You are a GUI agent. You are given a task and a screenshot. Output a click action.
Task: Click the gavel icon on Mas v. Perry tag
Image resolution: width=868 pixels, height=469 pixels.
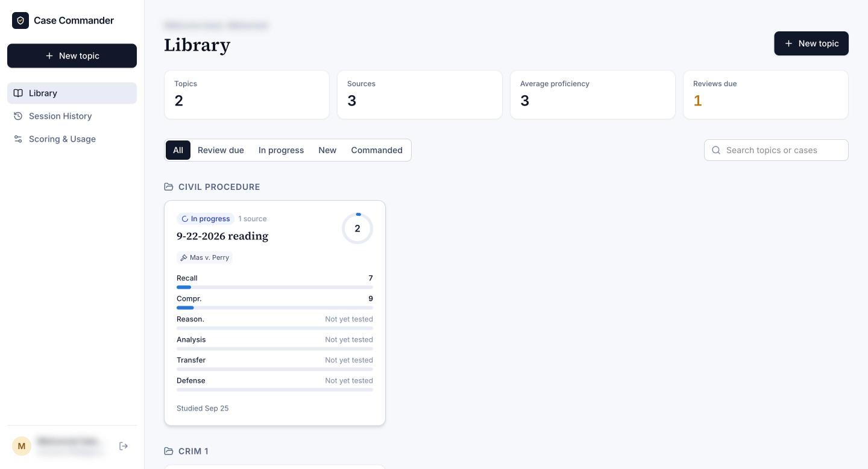tap(184, 257)
